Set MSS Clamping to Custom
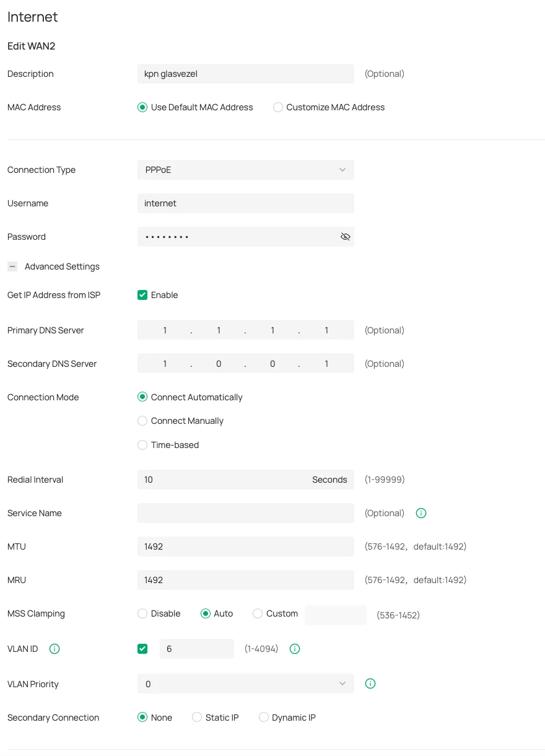Screen dimensions: 545x756 pos(258,613)
